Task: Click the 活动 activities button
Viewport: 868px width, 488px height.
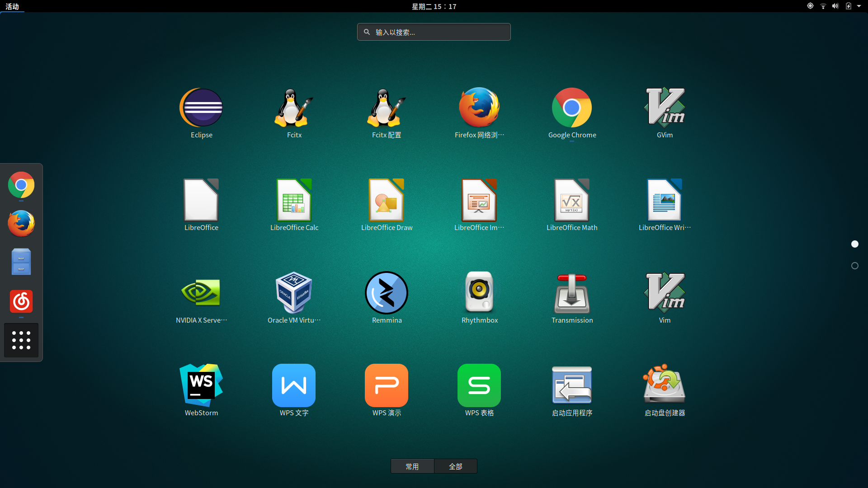Action: (x=12, y=6)
